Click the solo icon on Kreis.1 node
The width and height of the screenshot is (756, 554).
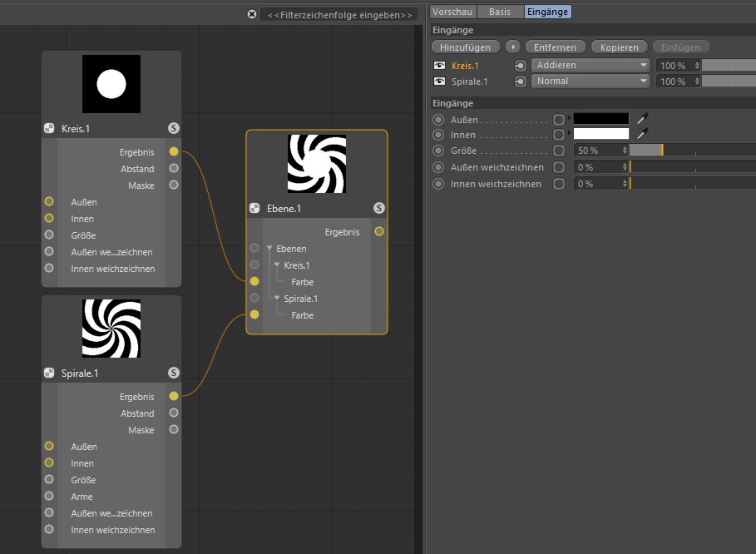(173, 128)
